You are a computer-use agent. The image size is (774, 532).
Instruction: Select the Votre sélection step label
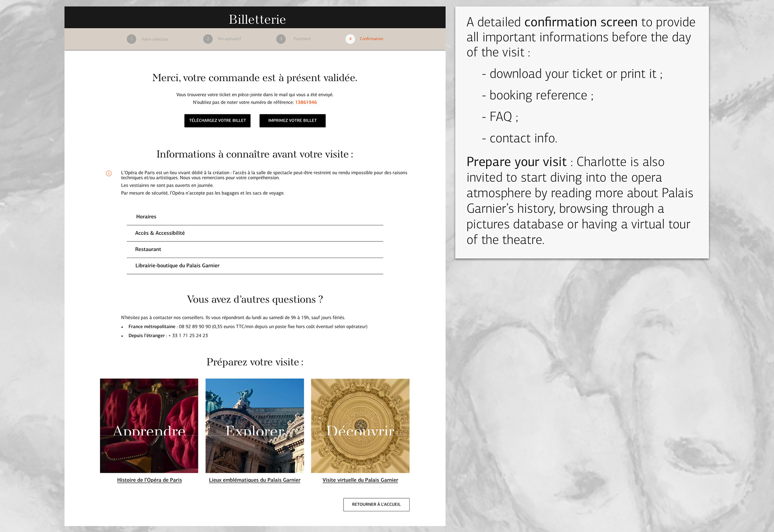tap(155, 39)
